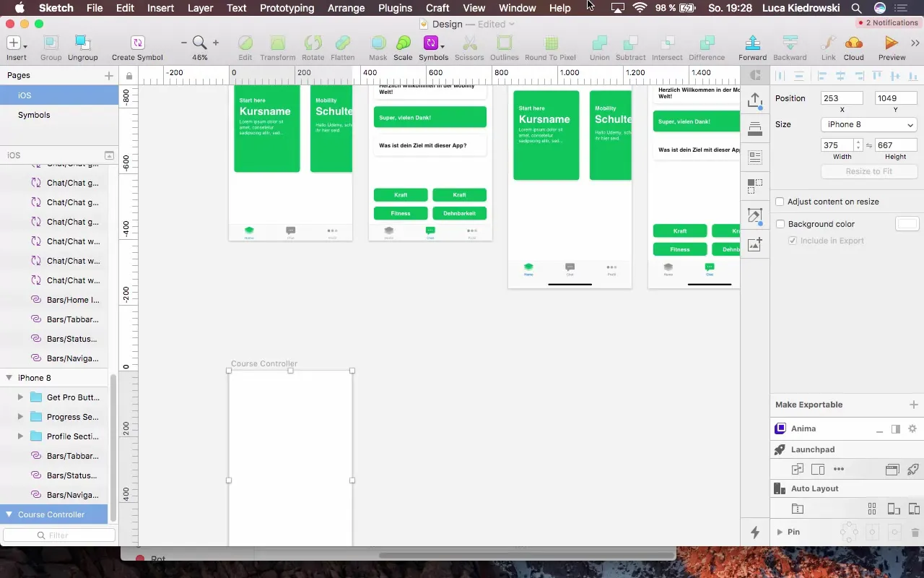Viewport: 924px width, 578px height.
Task: Collapse the iPhone 8 artboard group
Action: (x=9, y=378)
